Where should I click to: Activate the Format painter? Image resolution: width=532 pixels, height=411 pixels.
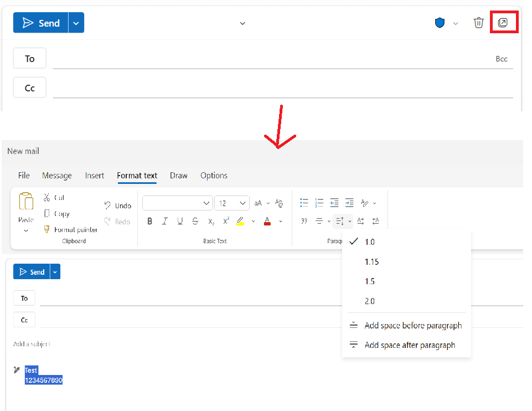[70, 230]
